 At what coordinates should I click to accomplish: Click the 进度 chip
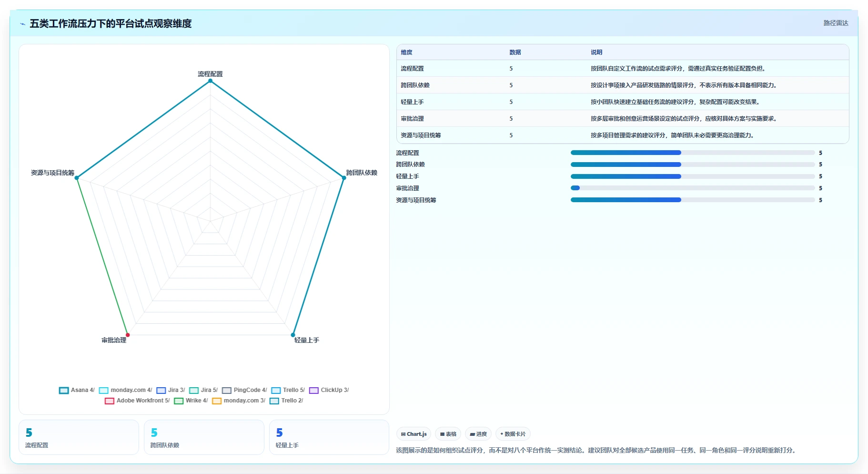click(478, 434)
